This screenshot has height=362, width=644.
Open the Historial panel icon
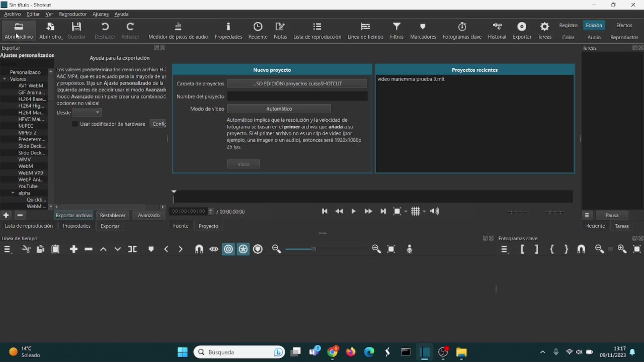(497, 27)
